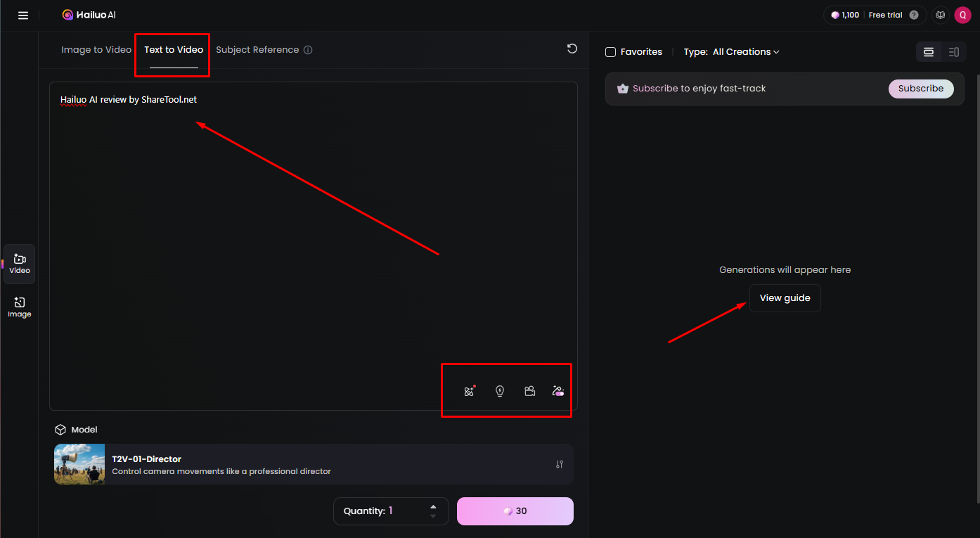980x538 pixels.
Task: Open the atom-shaped icon with red dot
Action: click(470, 391)
